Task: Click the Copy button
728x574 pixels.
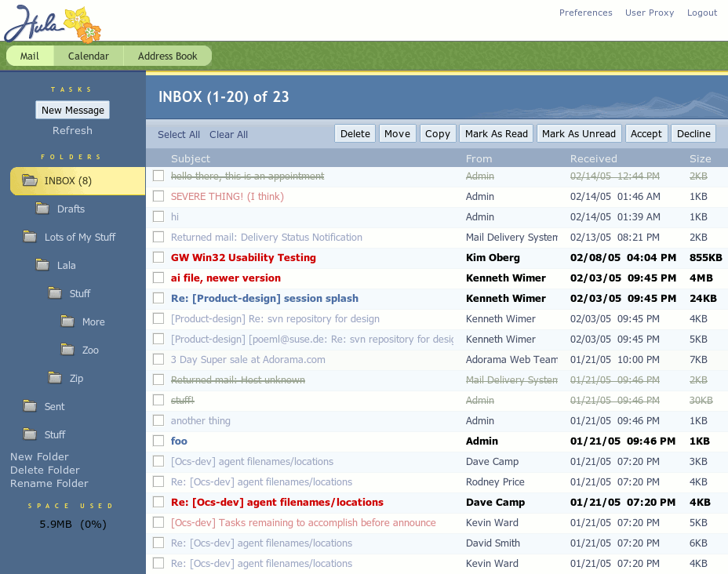Action: [x=438, y=133]
